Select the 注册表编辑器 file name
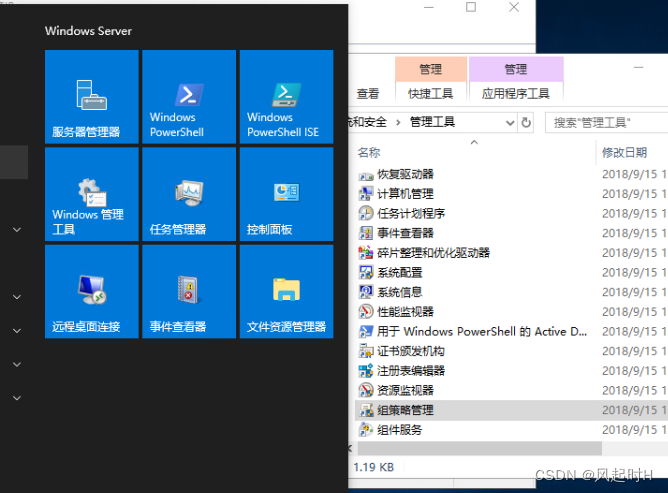Image resolution: width=668 pixels, height=493 pixels. click(411, 371)
